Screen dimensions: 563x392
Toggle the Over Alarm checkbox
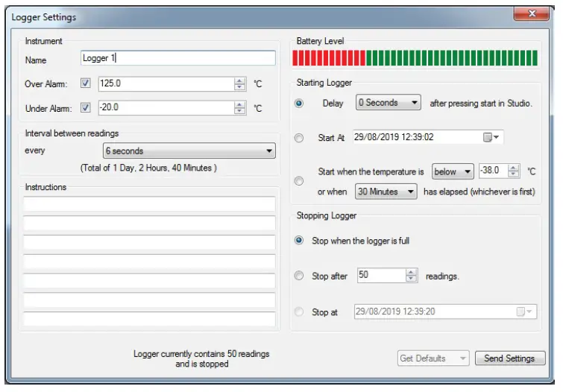click(86, 83)
